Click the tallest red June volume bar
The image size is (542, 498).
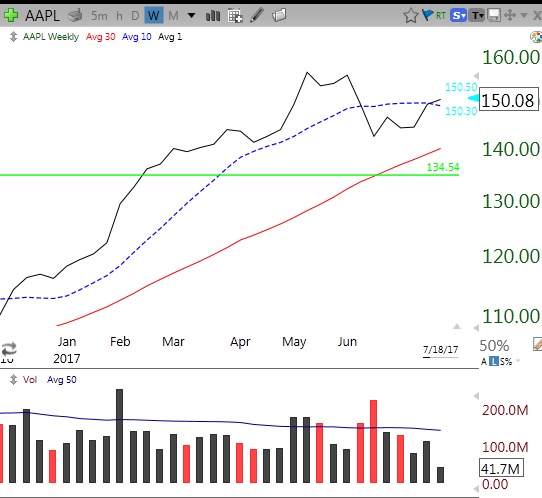[373, 441]
